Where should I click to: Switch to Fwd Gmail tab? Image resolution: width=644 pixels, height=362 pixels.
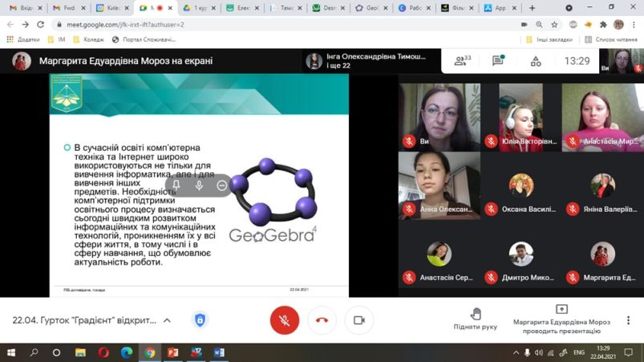pos(70,8)
